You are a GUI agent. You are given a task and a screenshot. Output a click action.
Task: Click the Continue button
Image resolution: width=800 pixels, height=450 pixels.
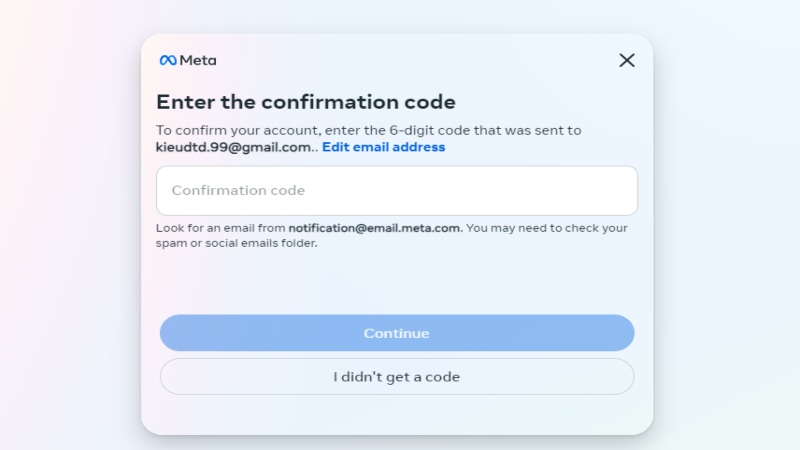point(397,333)
